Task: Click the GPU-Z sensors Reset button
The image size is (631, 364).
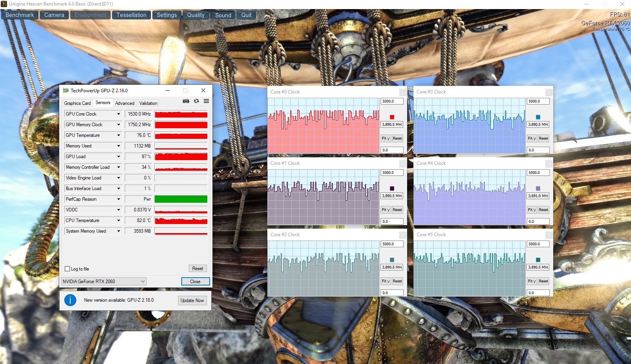Action: (x=198, y=269)
